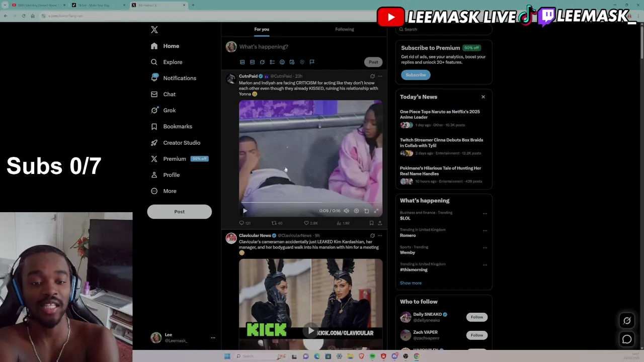Open Grok floating button at bottom right
The width and height of the screenshot is (644, 362).
point(627,321)
